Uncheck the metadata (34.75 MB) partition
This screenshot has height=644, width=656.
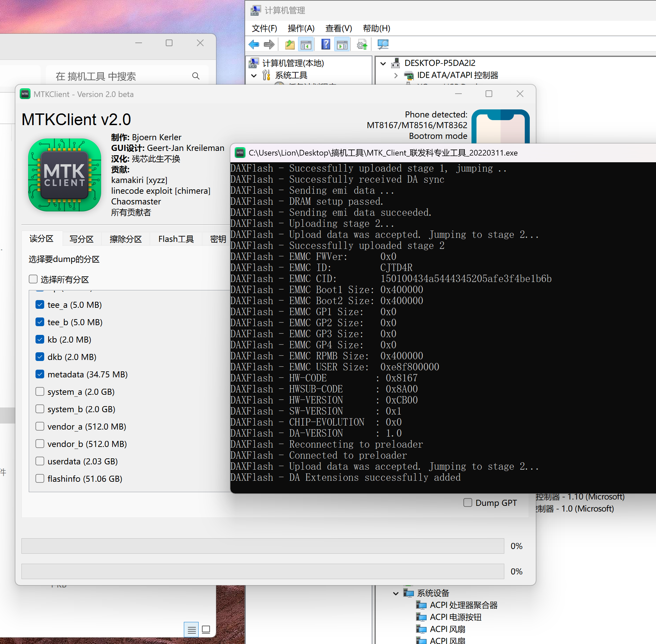(x=40, y=374)
